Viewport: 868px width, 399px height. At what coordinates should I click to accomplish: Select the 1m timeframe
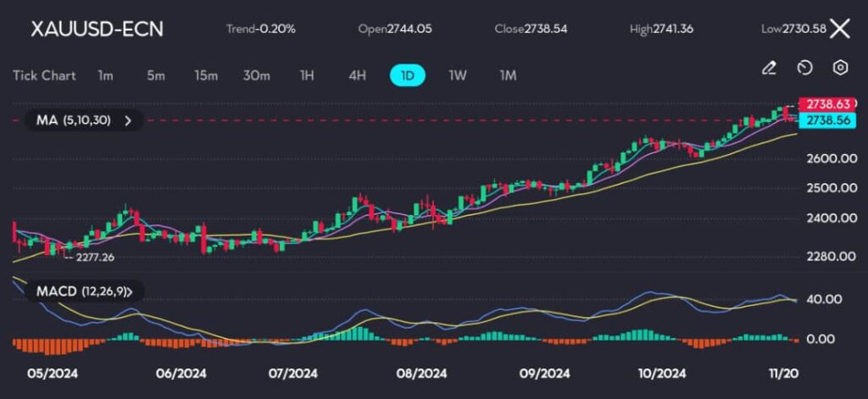click(105, 75)
